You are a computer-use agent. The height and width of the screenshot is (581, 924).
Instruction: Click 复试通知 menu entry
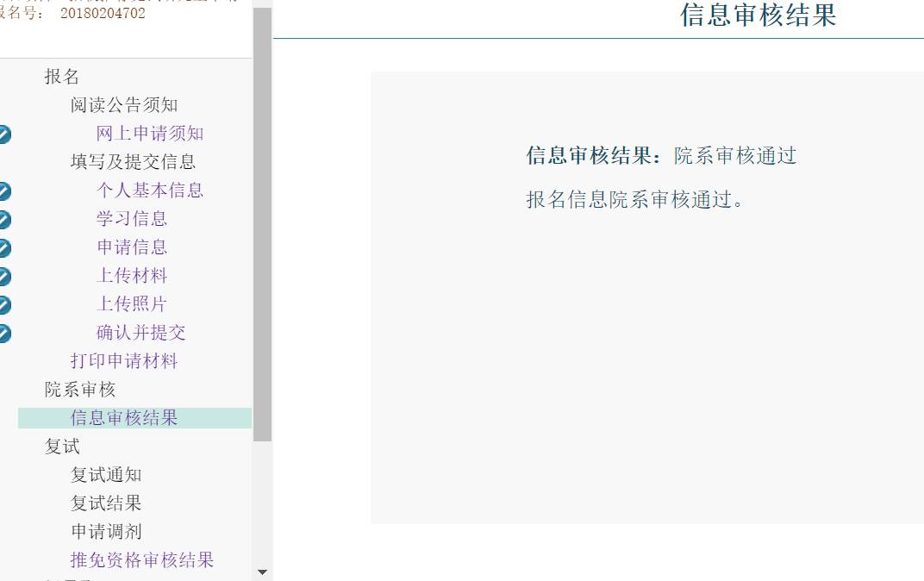tap(106, 475)
